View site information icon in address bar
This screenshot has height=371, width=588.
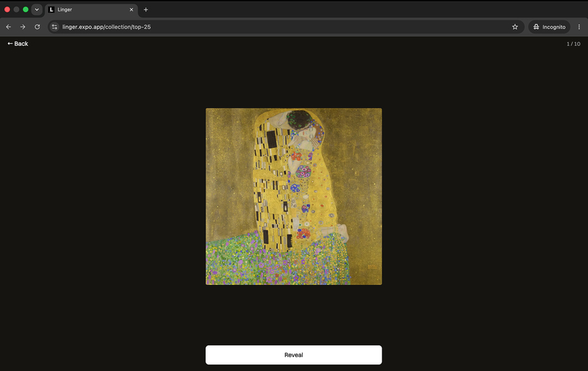coord(55,27)
